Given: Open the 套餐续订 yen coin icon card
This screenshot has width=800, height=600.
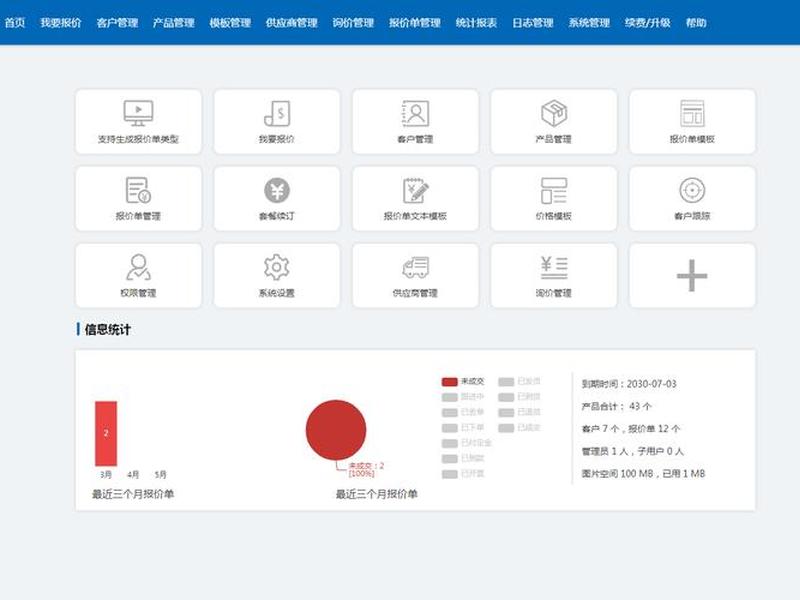Looking at the screenshot, I should 277,199.
